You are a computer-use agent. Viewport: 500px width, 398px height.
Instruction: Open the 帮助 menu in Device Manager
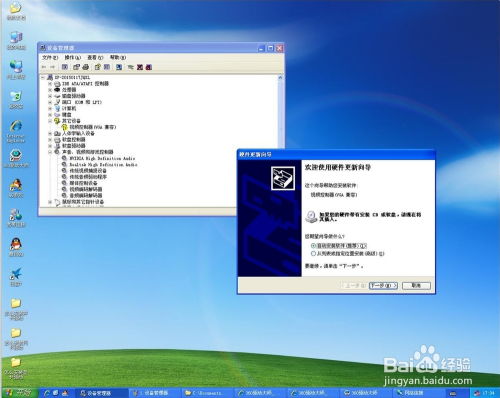click(118, 57)
